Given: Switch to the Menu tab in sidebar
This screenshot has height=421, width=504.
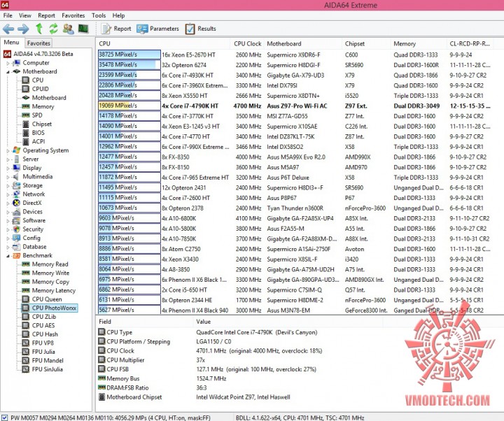Looking at the screenshot, I should (x=12, y=43).
